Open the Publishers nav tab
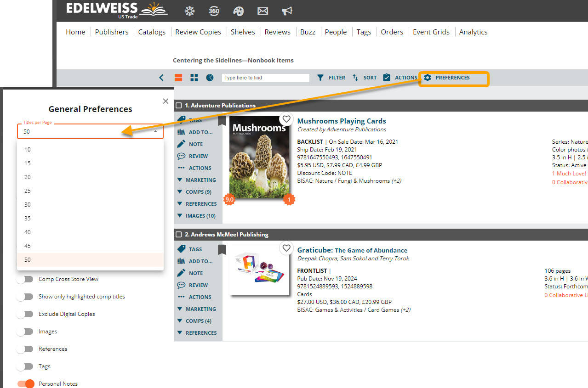Screen dimensions: 588x388 coord(112,32)
